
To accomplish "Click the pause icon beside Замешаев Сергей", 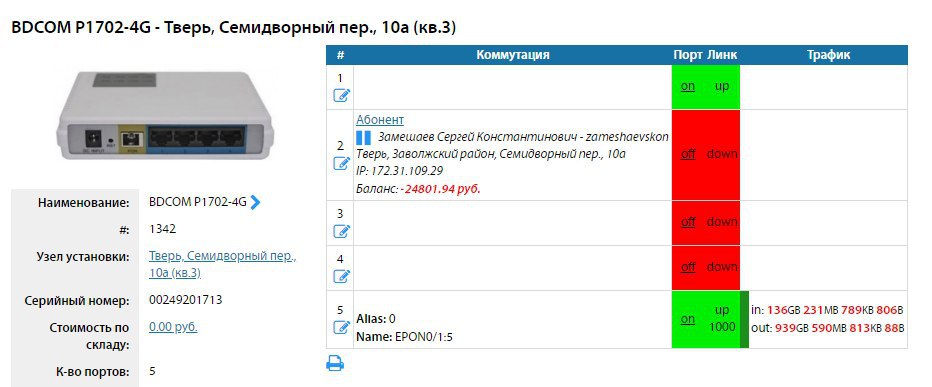I will click(x=363, y=138).
